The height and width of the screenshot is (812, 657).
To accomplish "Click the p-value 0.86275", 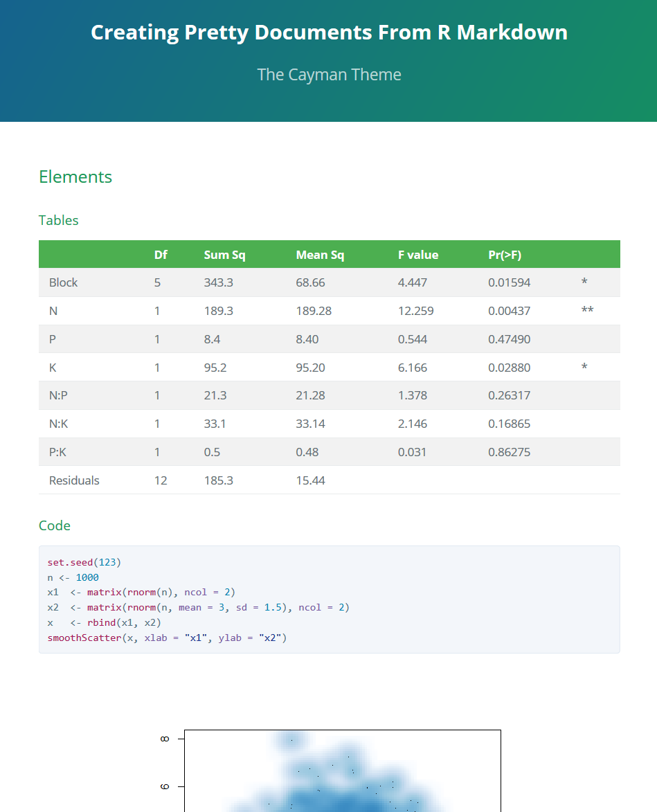I will [510, 452].
